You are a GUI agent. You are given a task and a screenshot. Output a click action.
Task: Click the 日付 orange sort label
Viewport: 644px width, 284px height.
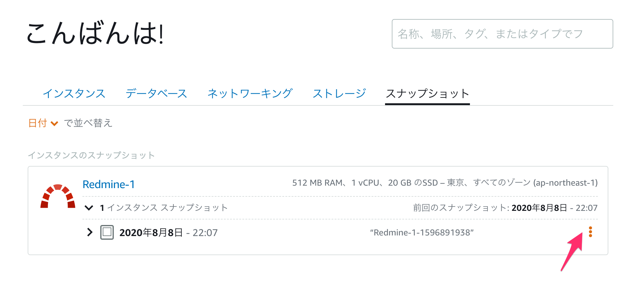[37, 123]
